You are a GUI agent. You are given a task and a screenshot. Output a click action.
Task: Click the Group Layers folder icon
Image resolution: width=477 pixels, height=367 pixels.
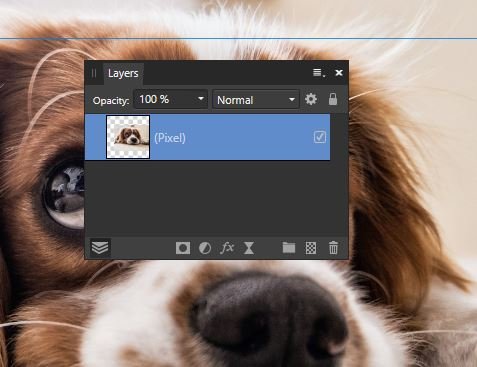point(289,248)
